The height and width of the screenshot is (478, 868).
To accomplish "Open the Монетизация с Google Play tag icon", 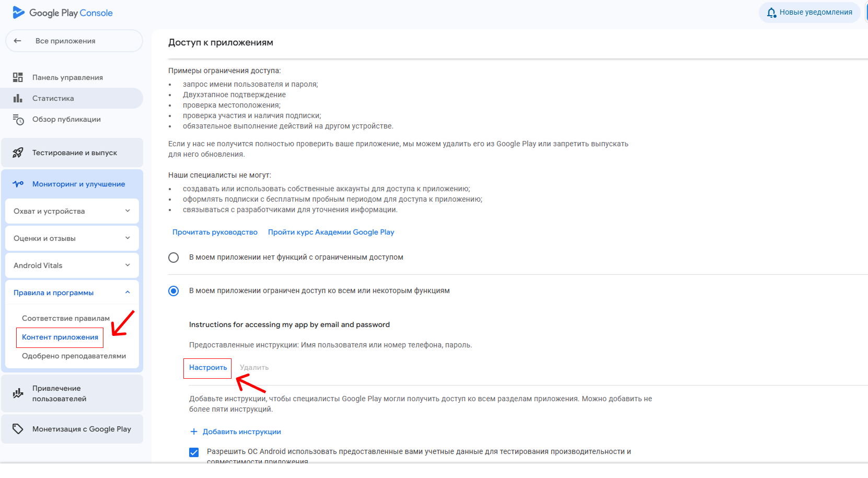I will (18, 429).
